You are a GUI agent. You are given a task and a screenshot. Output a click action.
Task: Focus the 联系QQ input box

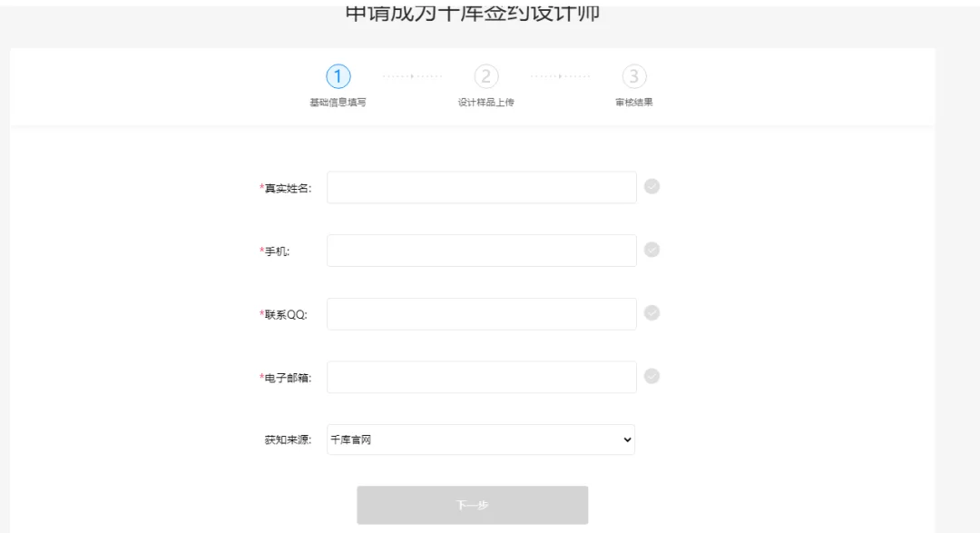click(x=481, y=314)
